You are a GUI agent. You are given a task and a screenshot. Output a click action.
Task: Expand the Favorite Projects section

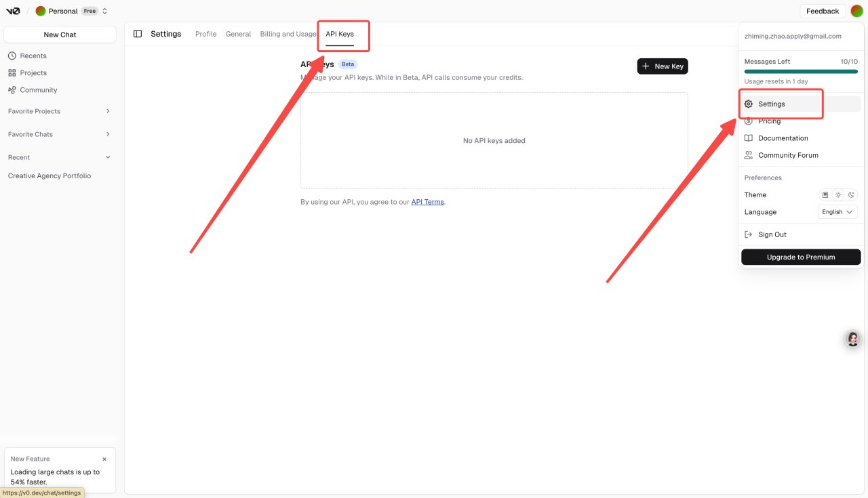(108, 111)
